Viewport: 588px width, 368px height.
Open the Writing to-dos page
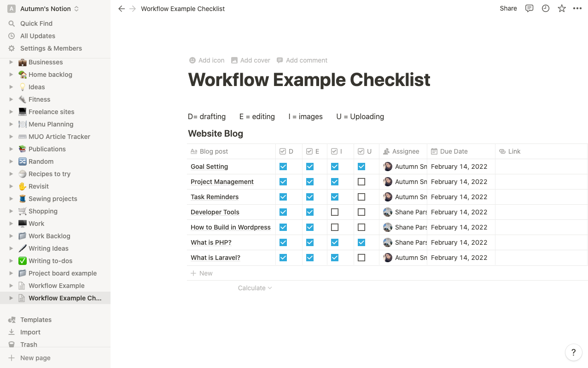click(x=50, y=261)
